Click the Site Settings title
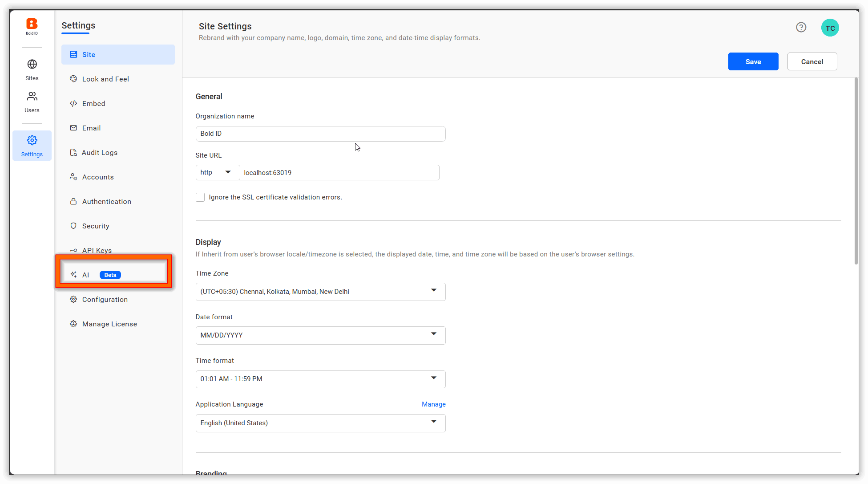Screen dimensions: 868x484 (x=225, y=26)
